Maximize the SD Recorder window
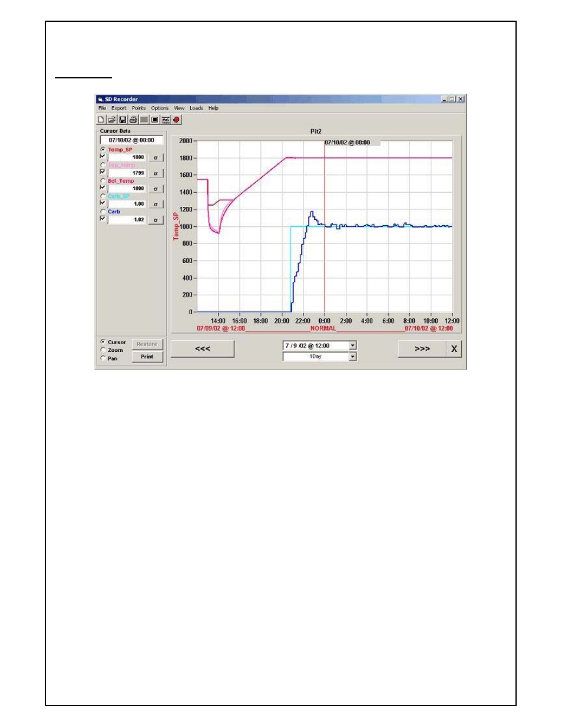This screenshot has width=562, height=728. tap(452, 99)
